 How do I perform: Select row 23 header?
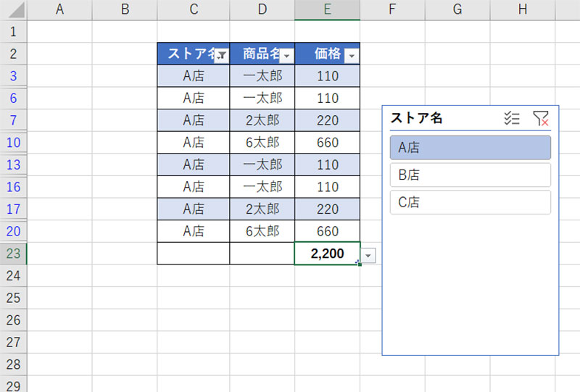[x=13, y=254]
